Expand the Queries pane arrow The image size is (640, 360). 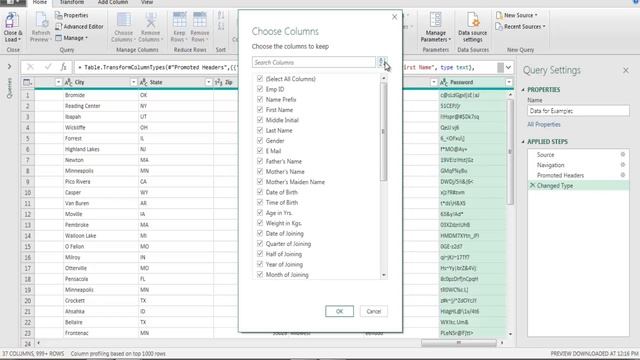[9, 67]
